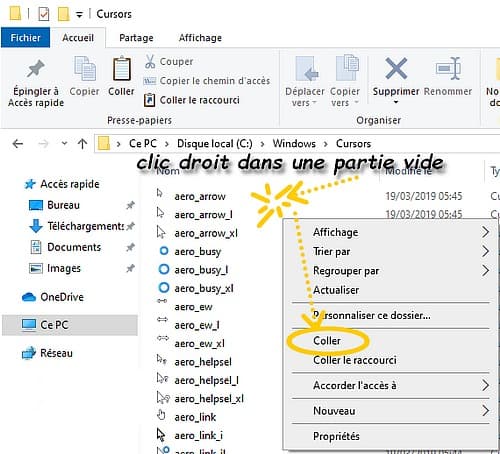Click the red X Supprimer icon
The height and width of the screenshot is (454, 500).
(x=396, y=68)
